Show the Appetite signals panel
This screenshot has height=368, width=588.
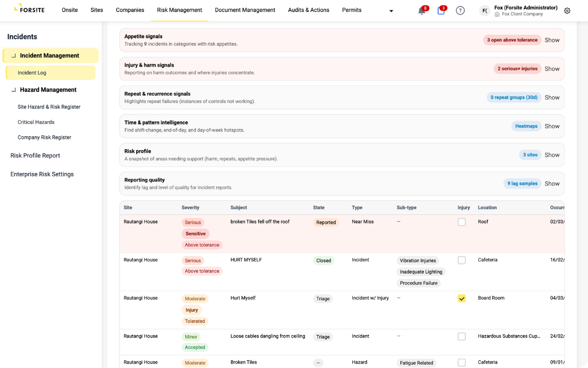552,40
